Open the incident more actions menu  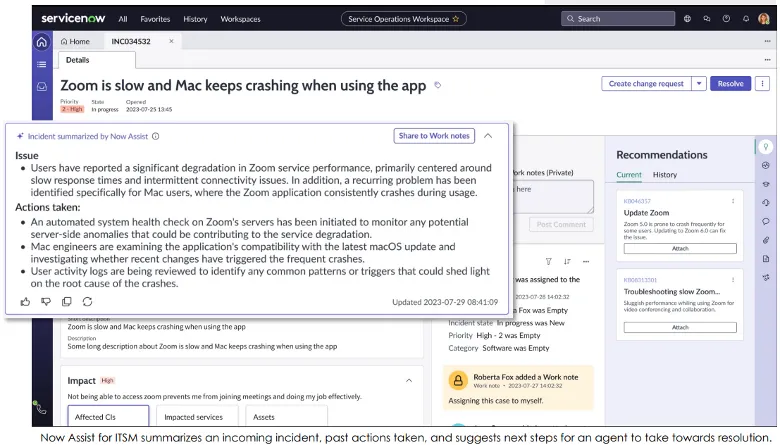[762, 84]
